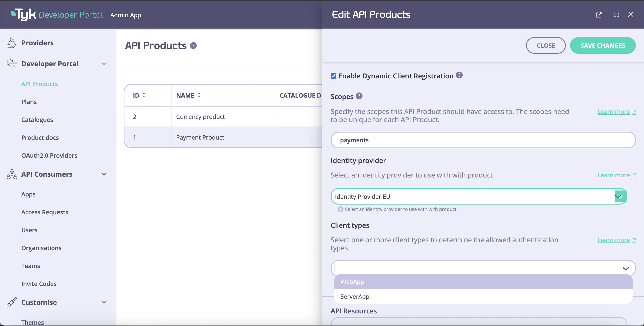
Task: Click the Scopes help icon
Action: point(359,96)
